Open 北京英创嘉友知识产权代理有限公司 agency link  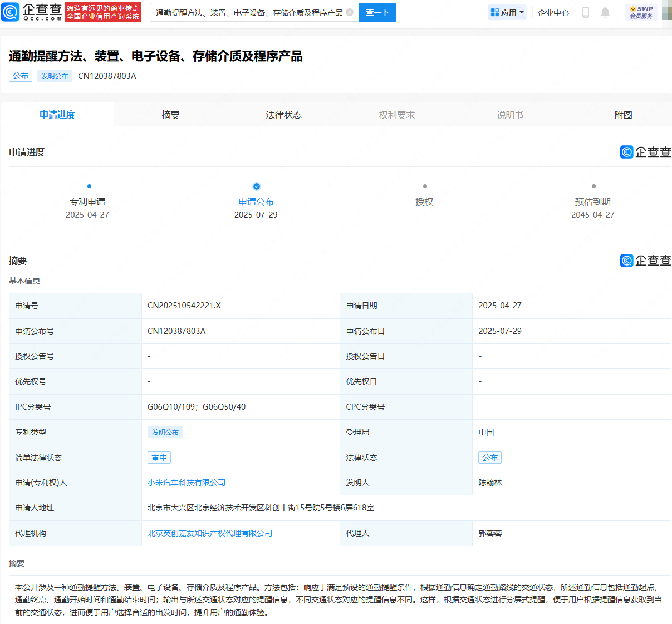point(210,533)
